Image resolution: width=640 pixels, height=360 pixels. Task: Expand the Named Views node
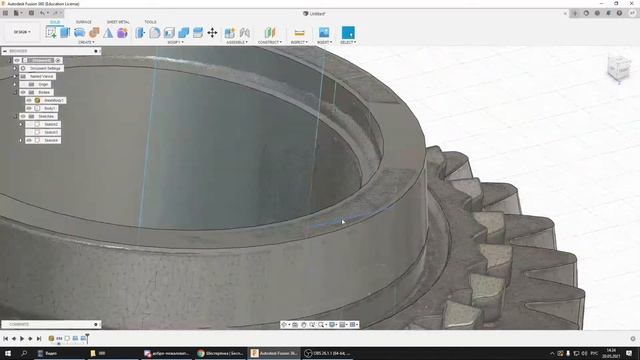click(x=15, y=76)
